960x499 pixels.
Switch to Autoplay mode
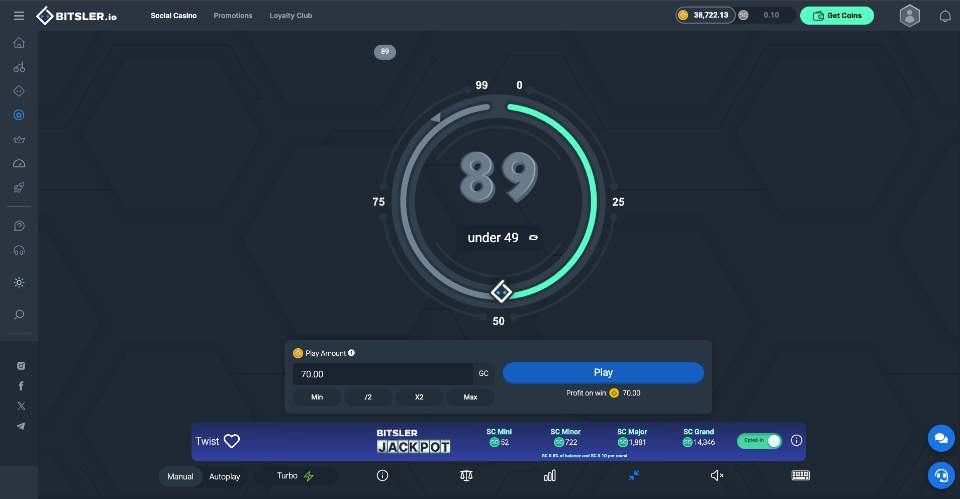point(225,476)
